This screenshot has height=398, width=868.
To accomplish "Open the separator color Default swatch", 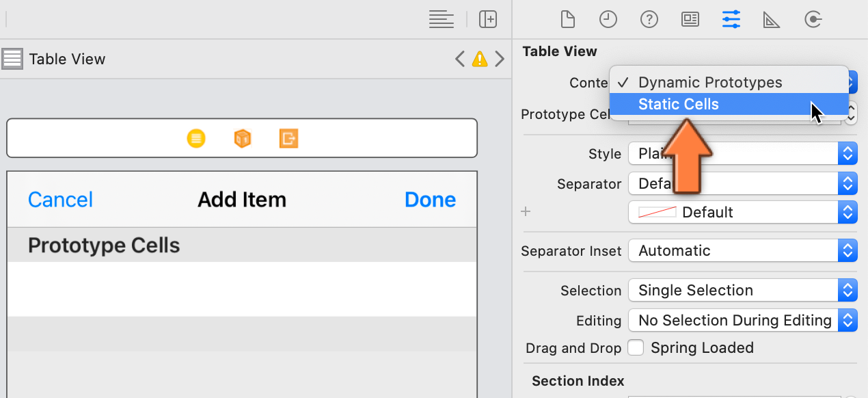I will click(742, 212).
